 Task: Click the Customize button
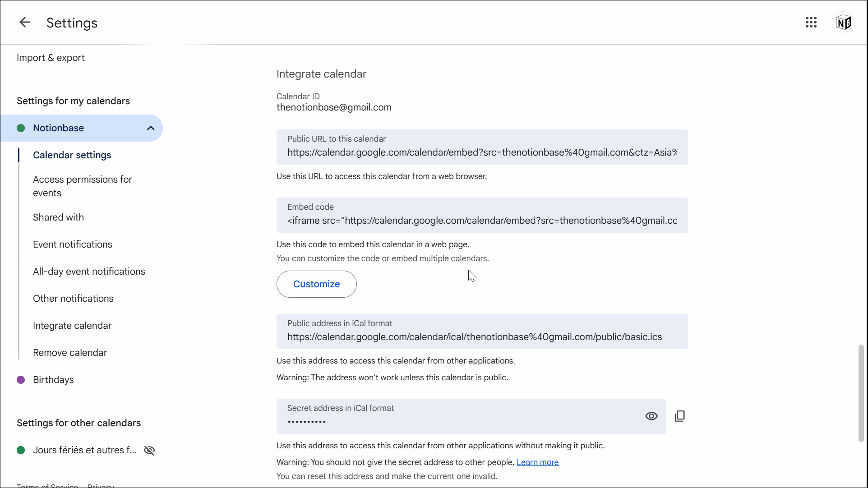tap(316, 284)
